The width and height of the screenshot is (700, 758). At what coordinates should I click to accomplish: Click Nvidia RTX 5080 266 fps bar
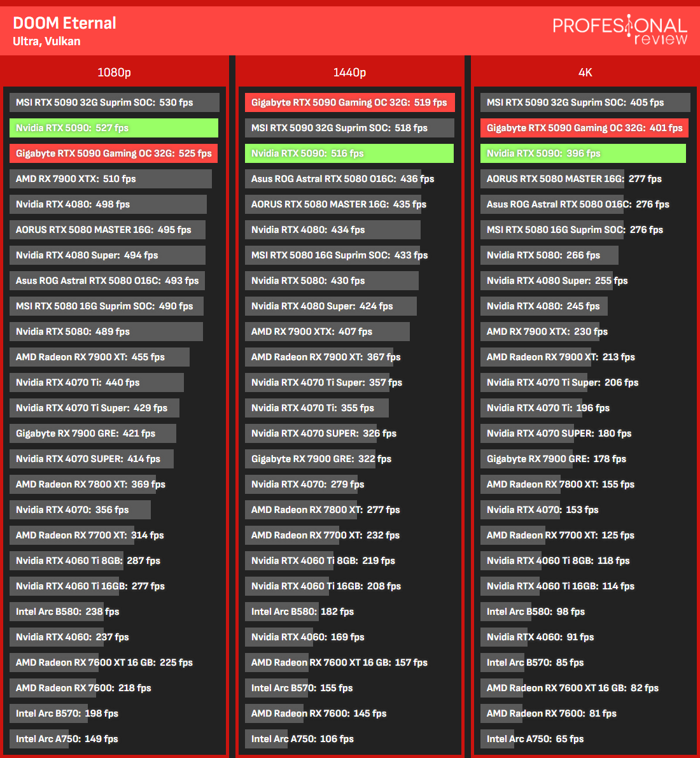click(550, 255)
